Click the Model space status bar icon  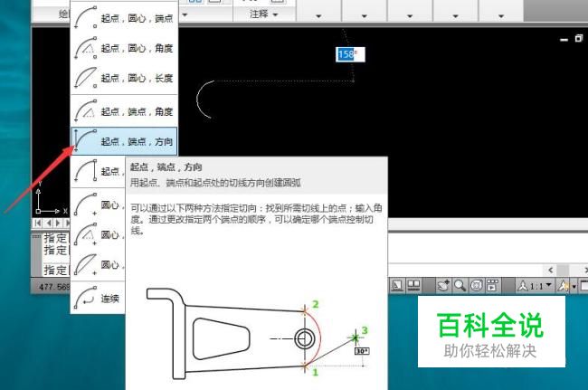click(397, 286)
